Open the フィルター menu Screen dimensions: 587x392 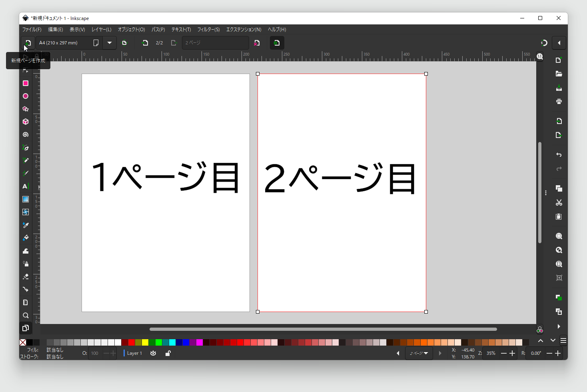click(x=208, y=29)
